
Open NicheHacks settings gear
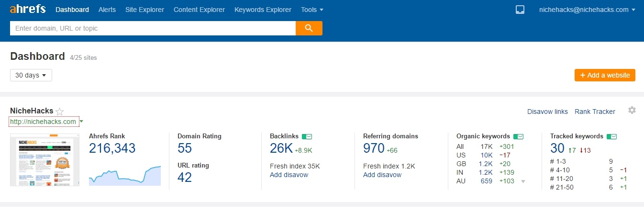(632, 111)
